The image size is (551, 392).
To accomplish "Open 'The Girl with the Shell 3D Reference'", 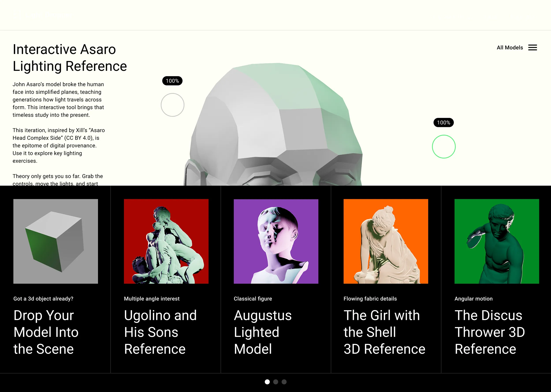I will point(385,332).
